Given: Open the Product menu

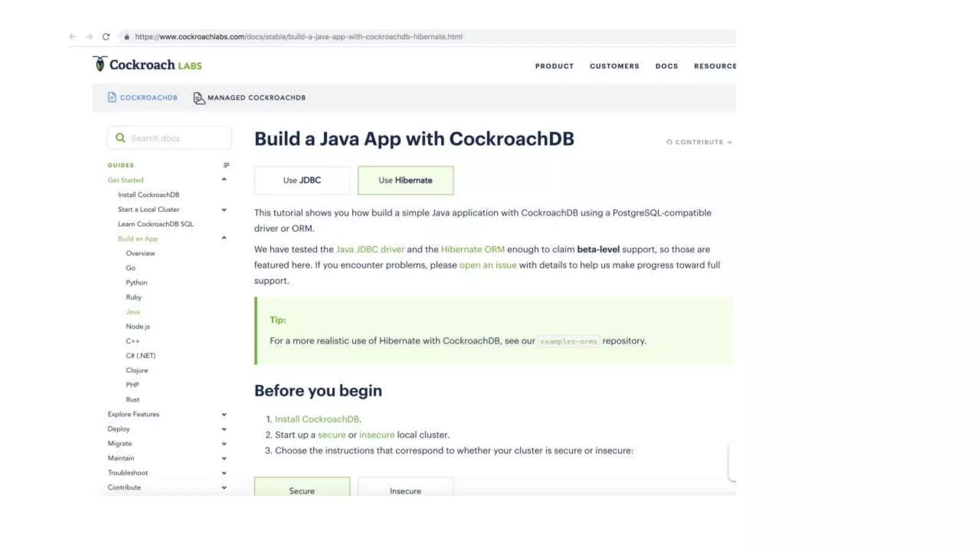Looking at the screenshot, I should click(554, 66).
